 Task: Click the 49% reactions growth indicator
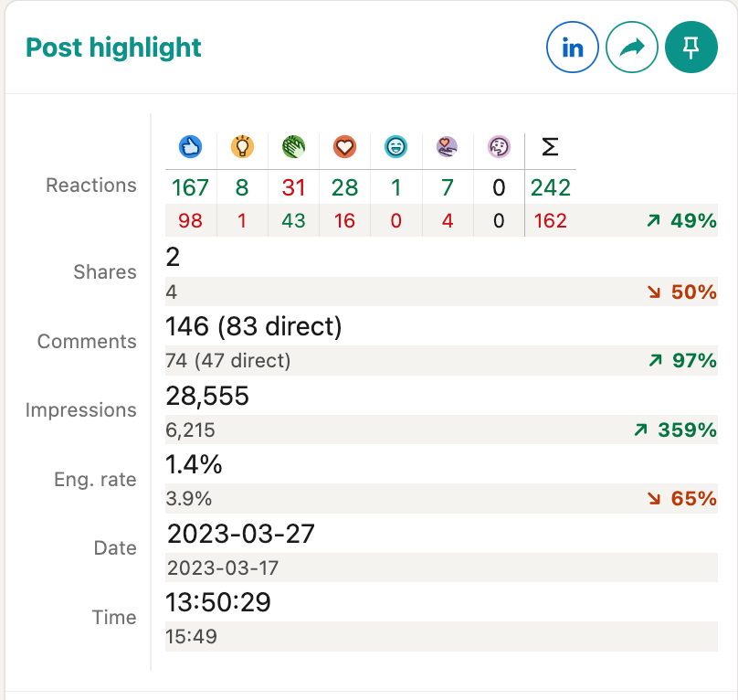(687, 220)
